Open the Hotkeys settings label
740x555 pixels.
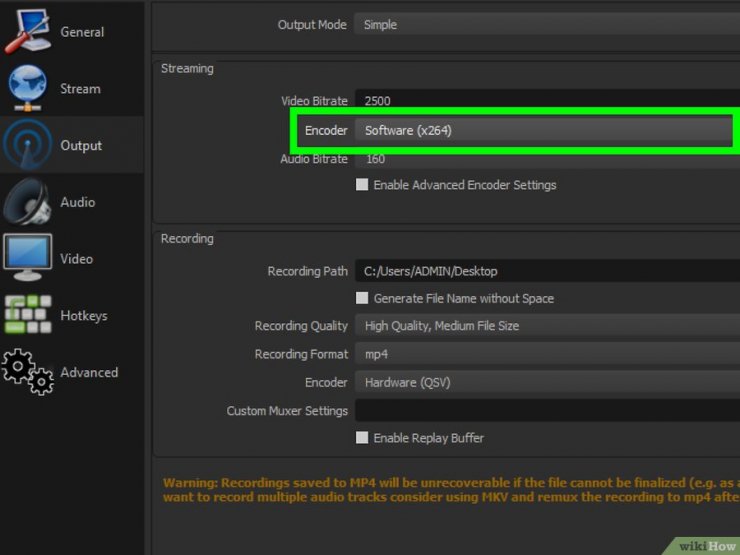84,315
